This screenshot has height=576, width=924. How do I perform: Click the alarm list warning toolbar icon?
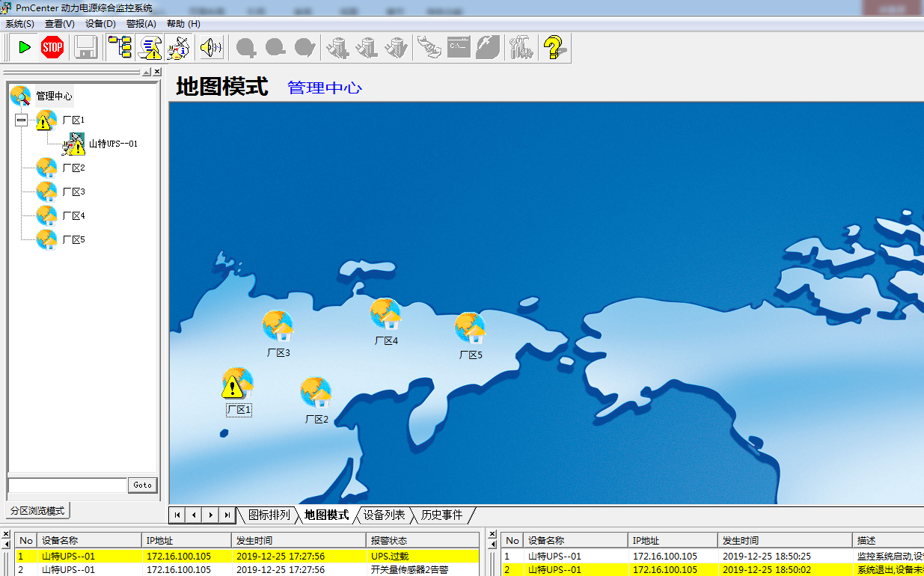[150, 48]
